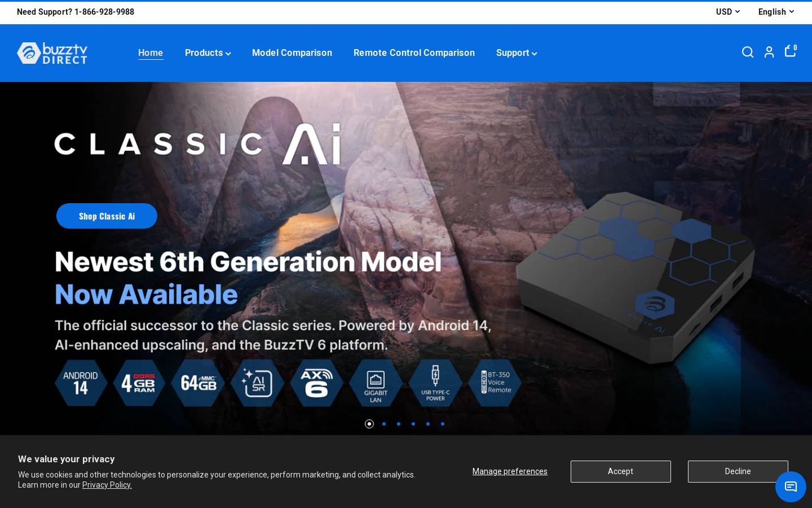Open Model Comparison page
This screenshot has width=812, height=508.
tap(292, 52)
